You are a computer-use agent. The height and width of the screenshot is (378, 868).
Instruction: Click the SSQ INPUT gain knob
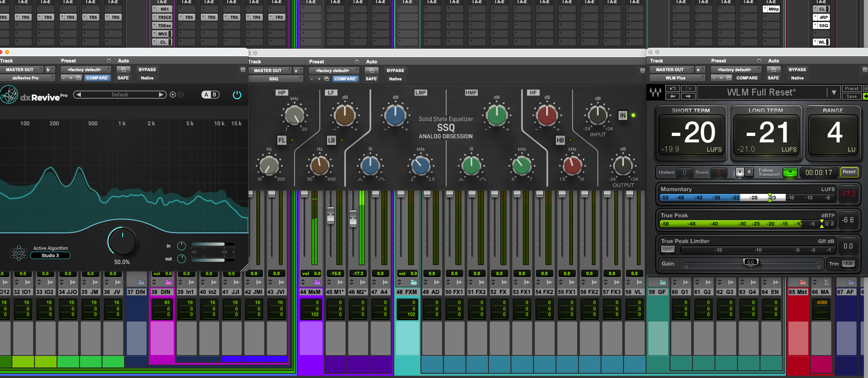click(597, 115)
